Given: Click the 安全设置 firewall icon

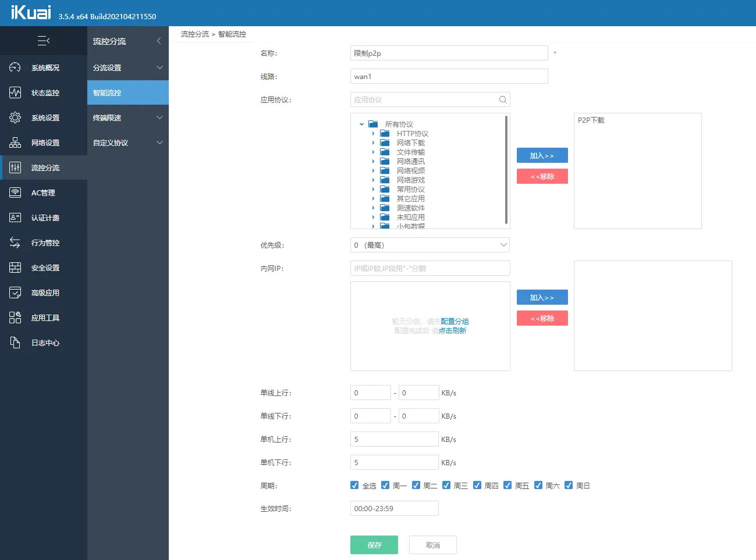Looking at the screenshot, I should pyautogui.click(x=15, y=267).
